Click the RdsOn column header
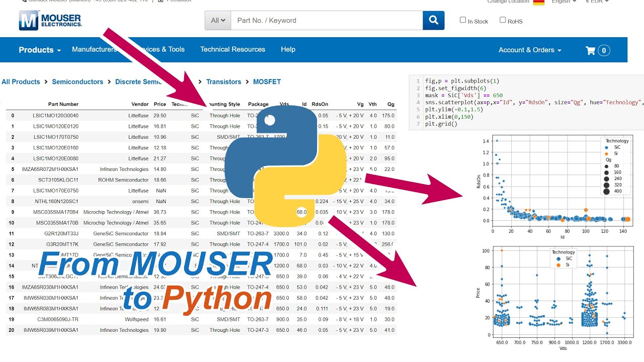This screenshot has height=362, width=644. (x=320, y=104)
